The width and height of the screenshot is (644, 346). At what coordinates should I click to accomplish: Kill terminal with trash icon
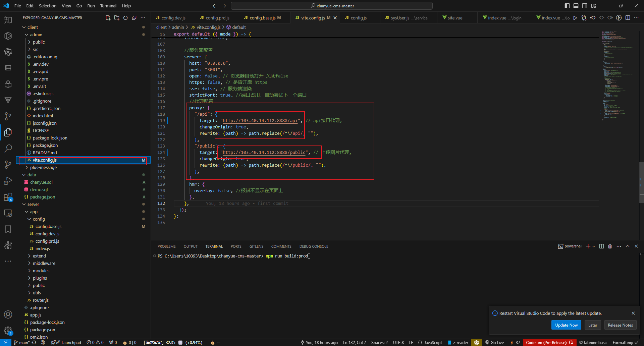click(610, 246)
